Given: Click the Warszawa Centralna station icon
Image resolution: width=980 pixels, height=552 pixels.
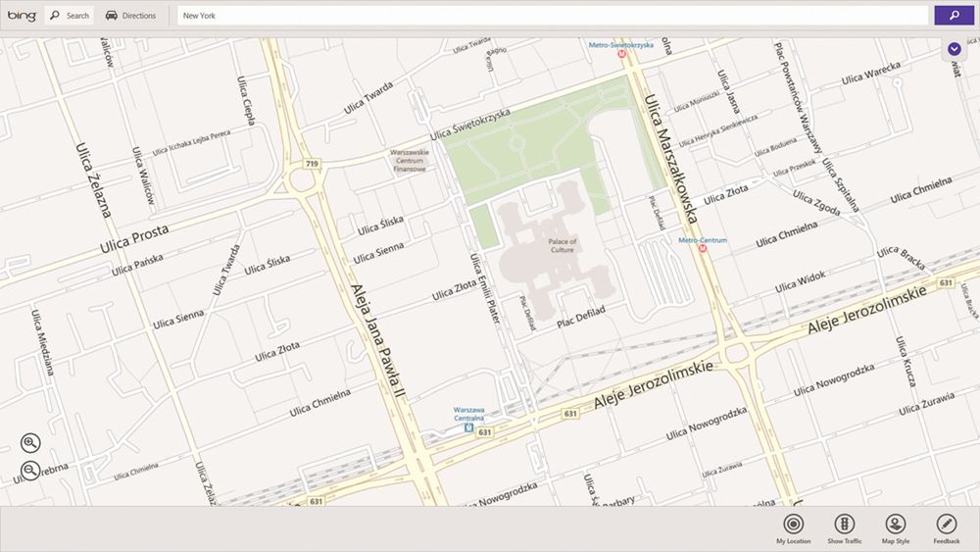Looking at the screenshot, I should coord(468,428).
